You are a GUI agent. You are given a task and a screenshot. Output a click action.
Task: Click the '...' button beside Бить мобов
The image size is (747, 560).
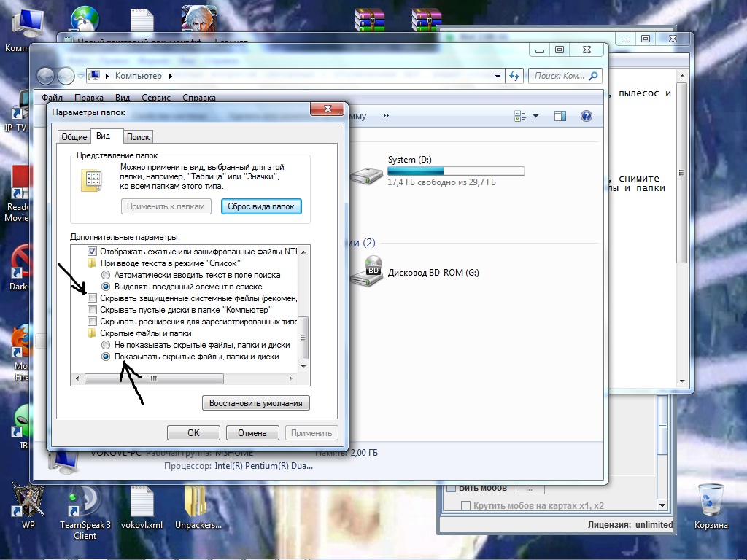(529, 489)
